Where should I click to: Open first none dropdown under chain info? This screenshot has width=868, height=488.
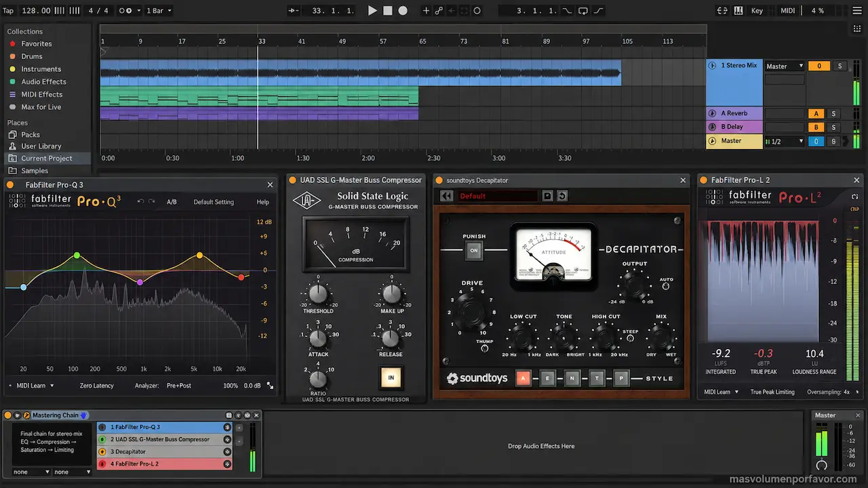coord(31,472)
